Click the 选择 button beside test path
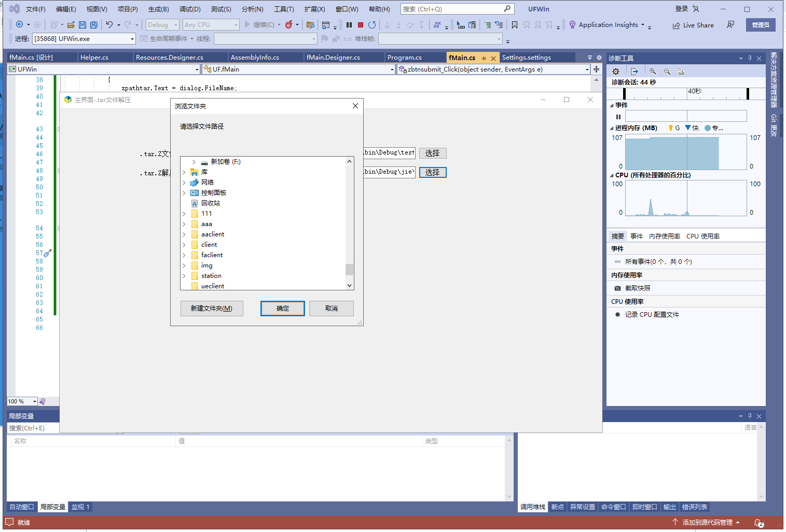 [x=433, y=153]
